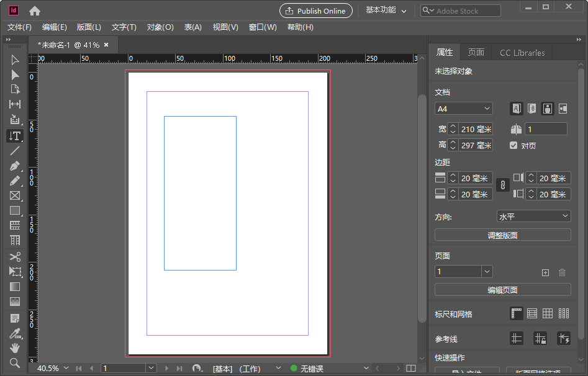Toggle the smart guides lightning icon

(x=564, y=338)
